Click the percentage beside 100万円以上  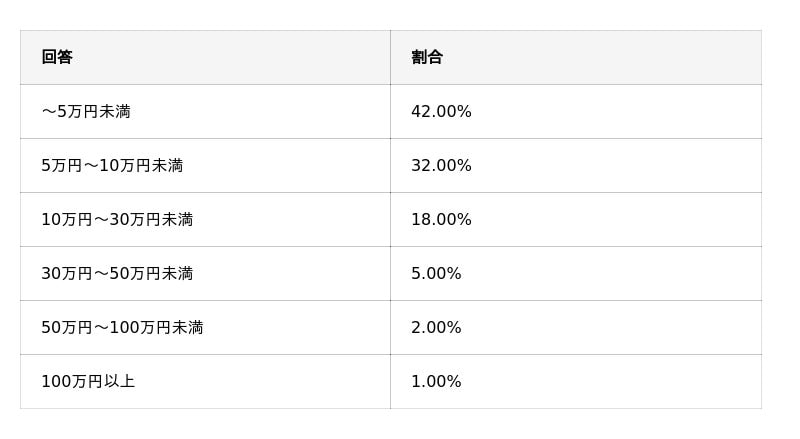click(x=436, y=382)
